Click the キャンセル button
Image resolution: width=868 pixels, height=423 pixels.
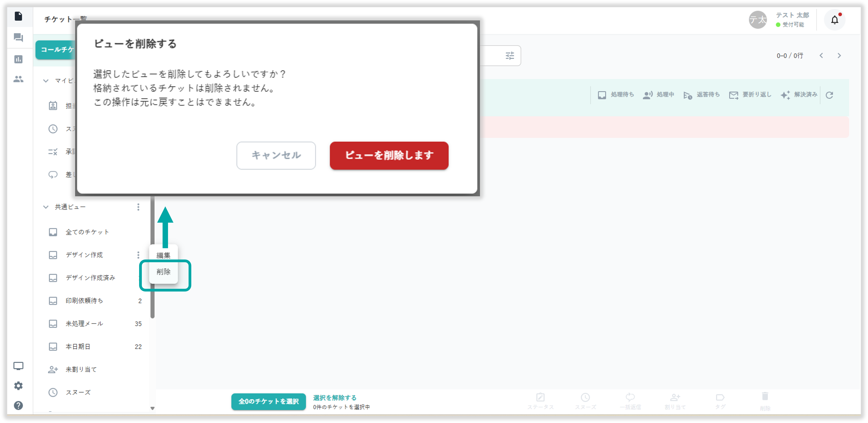[x=276, y=155]
